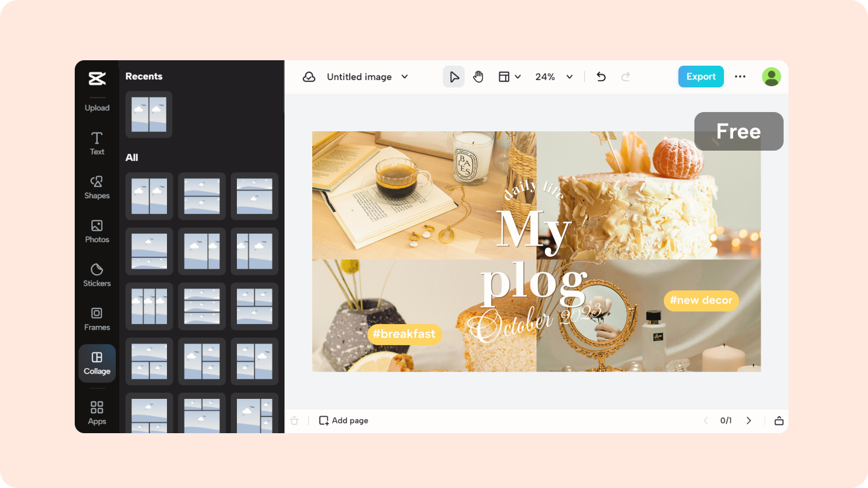Choose the two equal rows collage layout

(202, 196)
